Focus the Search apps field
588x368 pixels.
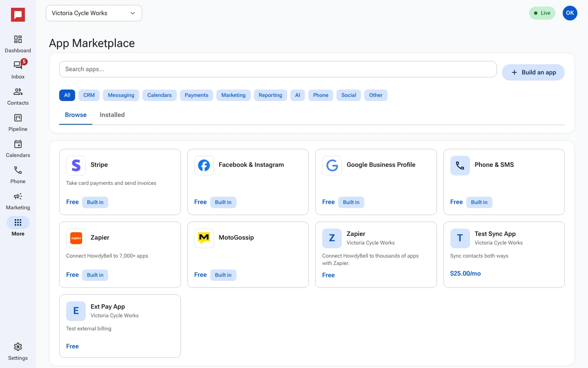click(x=278, y=69)
